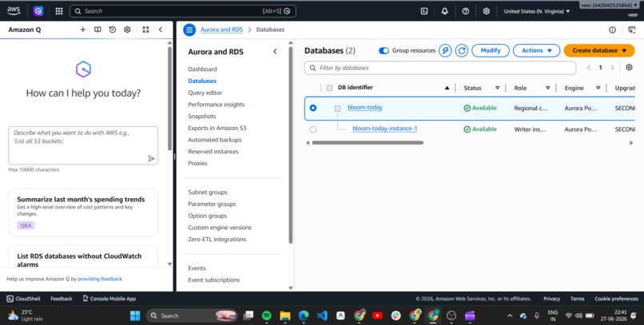Open Windows Start menu
Viewport: 644px width, 325px height.
135,315
